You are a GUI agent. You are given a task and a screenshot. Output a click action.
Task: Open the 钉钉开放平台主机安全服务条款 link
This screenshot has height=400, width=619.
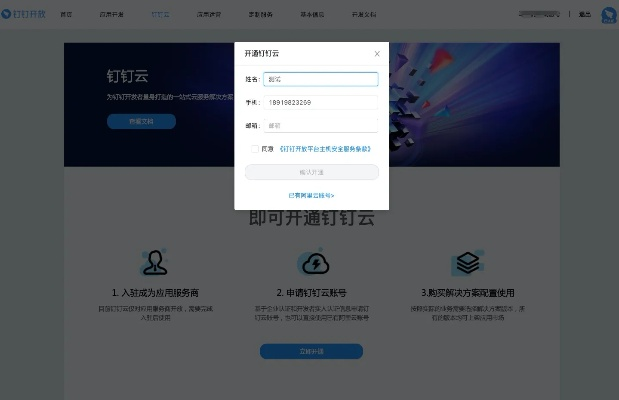tap(325, 148)
